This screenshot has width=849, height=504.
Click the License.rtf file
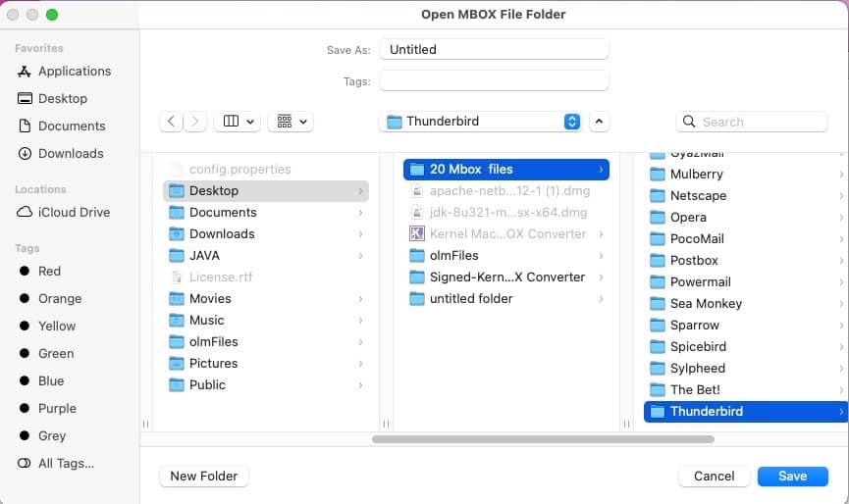266,277
